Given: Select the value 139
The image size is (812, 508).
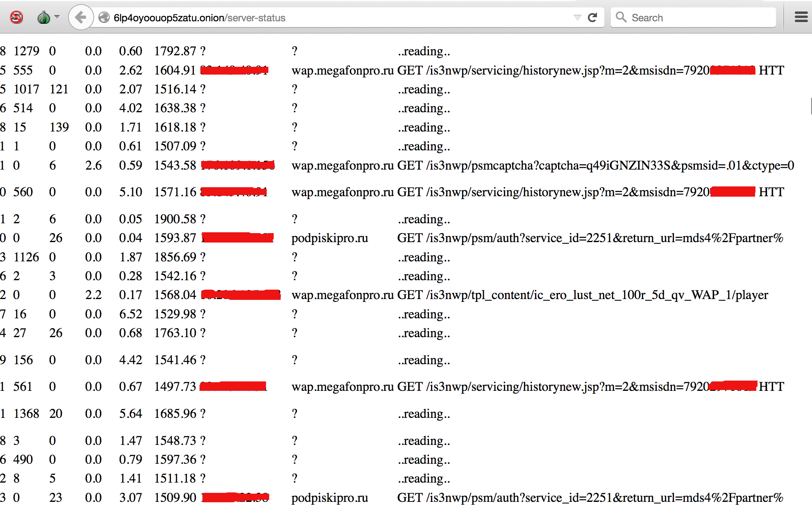Looking at the screenshot, I should (59, 127).
